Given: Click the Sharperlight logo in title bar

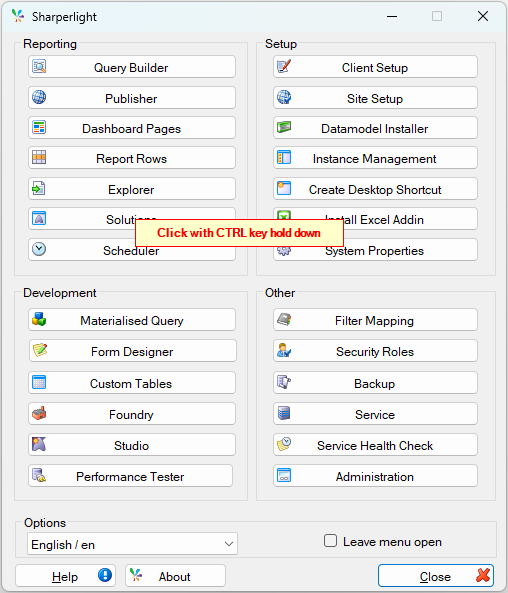Looking at the screenshot, I should click(x=18, y=16).
